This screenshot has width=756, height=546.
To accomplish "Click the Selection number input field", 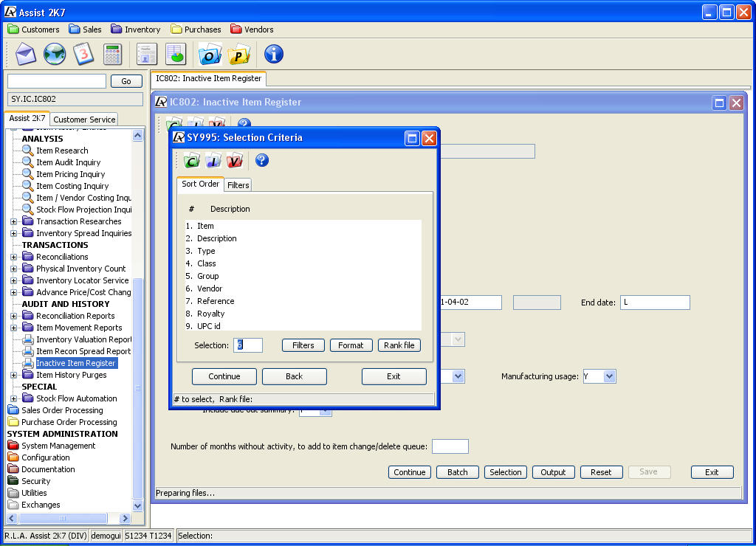I will click(248, 345).
